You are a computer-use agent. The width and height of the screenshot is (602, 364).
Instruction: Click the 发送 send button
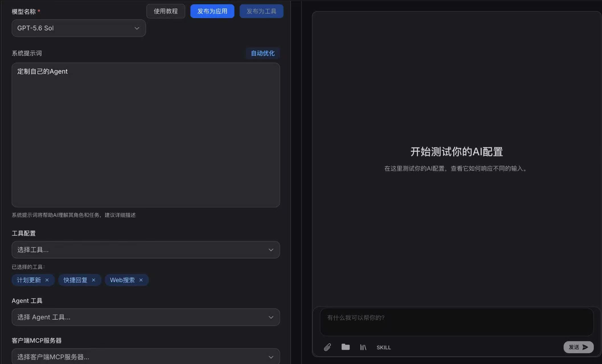point(578,347)
